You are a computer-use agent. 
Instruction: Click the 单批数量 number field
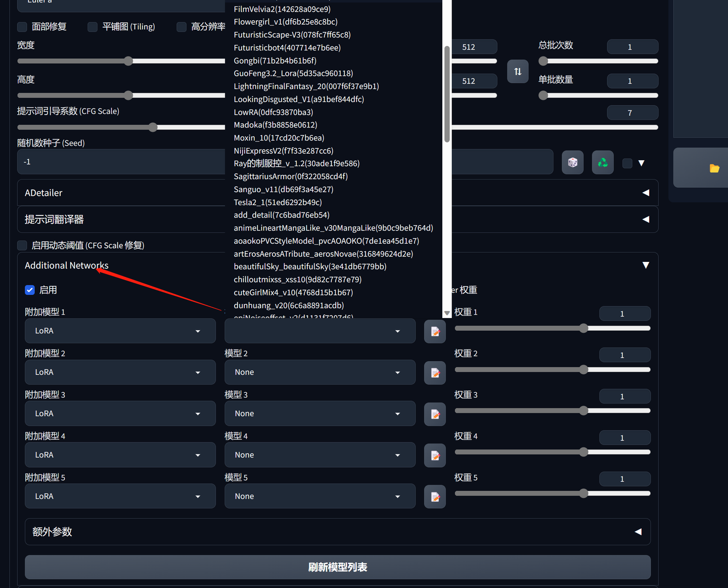point(632,81)
